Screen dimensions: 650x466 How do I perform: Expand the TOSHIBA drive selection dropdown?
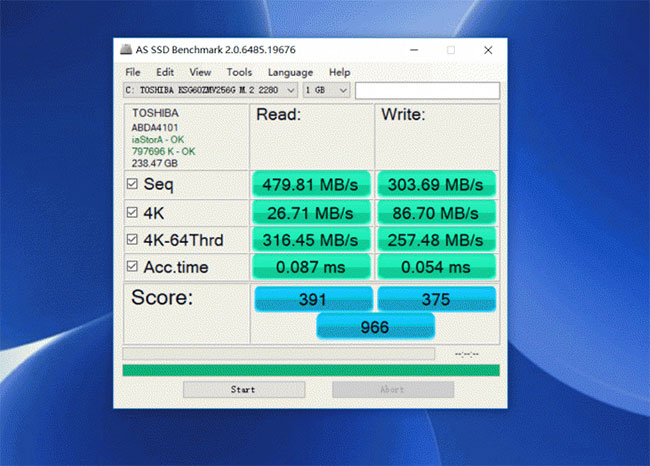(210, 90)
